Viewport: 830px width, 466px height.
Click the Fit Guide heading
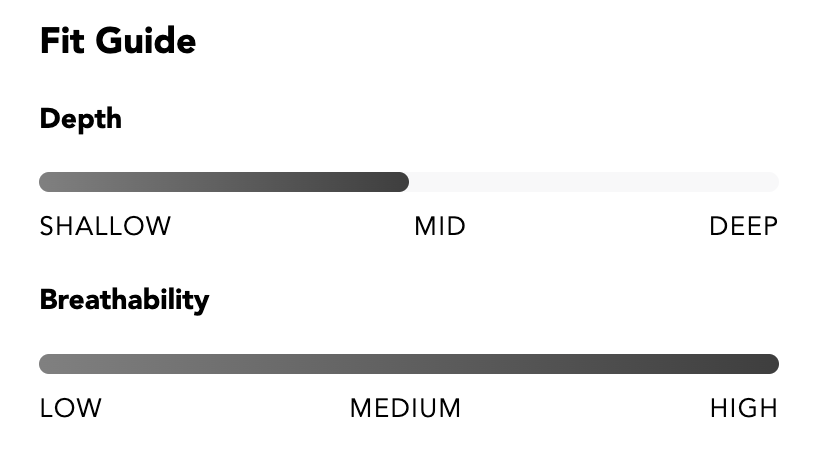[118, 41]
